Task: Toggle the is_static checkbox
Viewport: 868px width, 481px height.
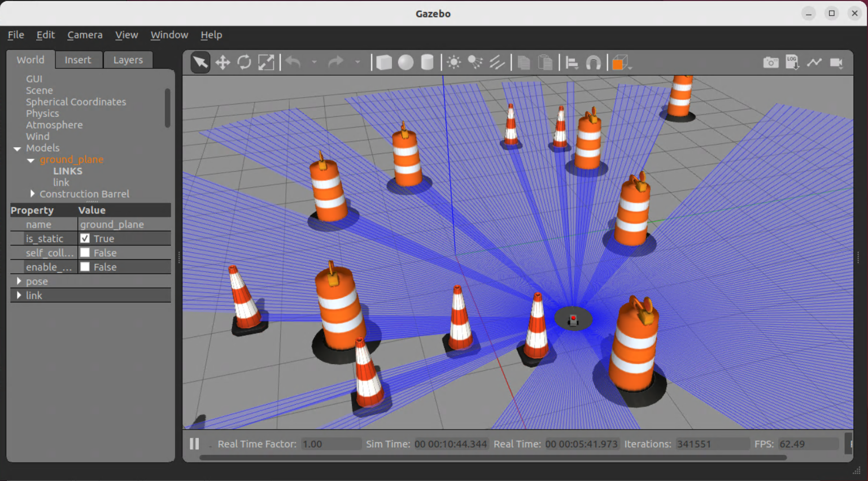Action: [x=85, y=238]
